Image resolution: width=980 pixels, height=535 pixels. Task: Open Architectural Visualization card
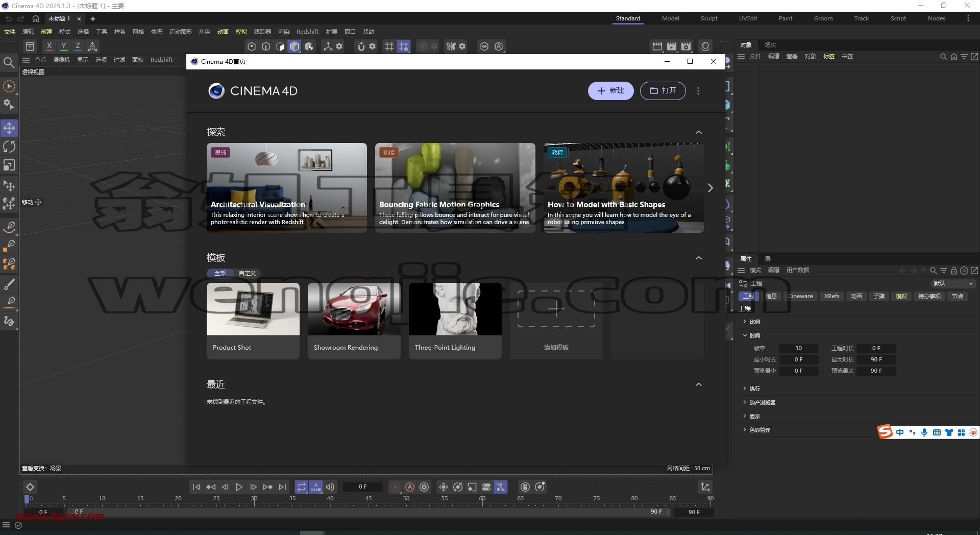coord(286,188)
